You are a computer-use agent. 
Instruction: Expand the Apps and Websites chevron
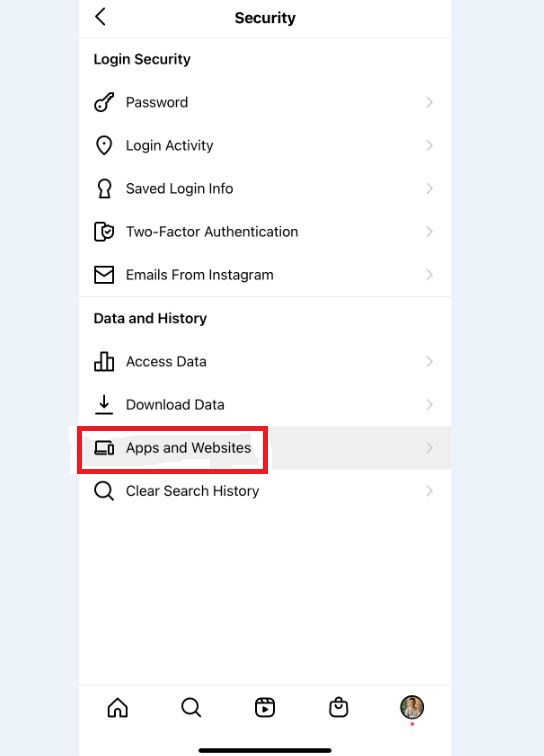pos(429,448)
